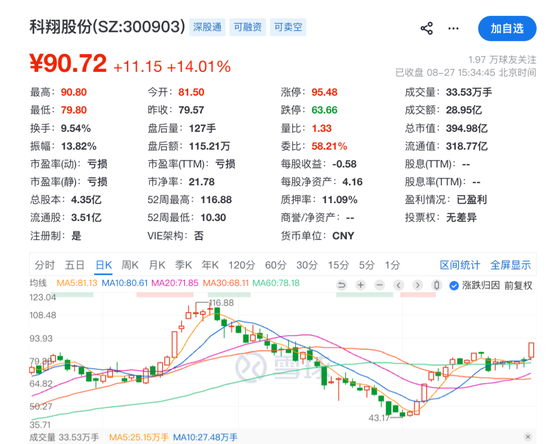Click the candlestick style icon
This screenshot has width=550, height=444.
coord(437,285)
